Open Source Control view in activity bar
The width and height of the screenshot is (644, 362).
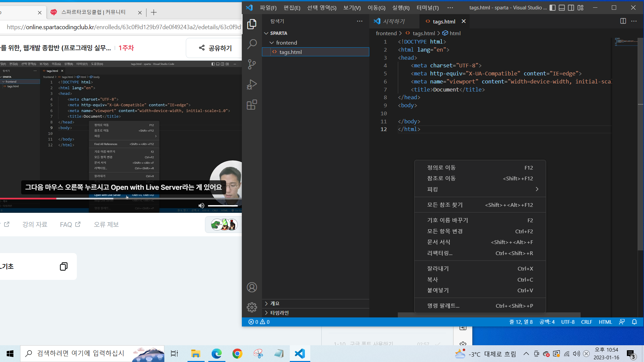click(x=252, y=64)
